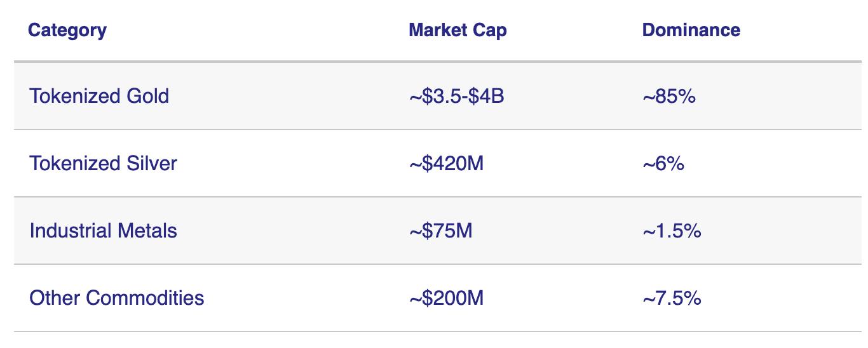Viewport: 868px width, 348px height.
Task: Click the ~$420M market cap value
Action: coord(446,164)
